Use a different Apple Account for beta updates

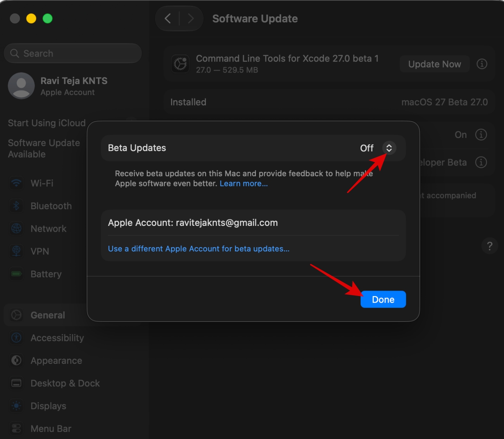pos(198,249)
